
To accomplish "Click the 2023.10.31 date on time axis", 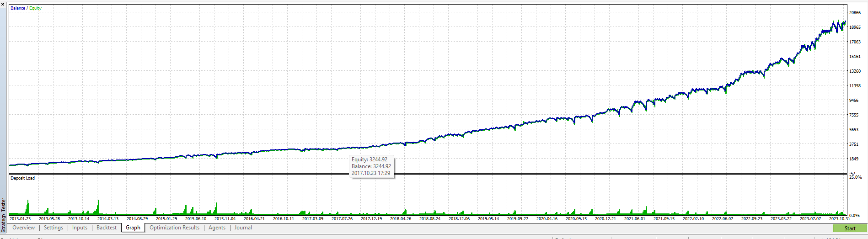I will click(839, 219).
